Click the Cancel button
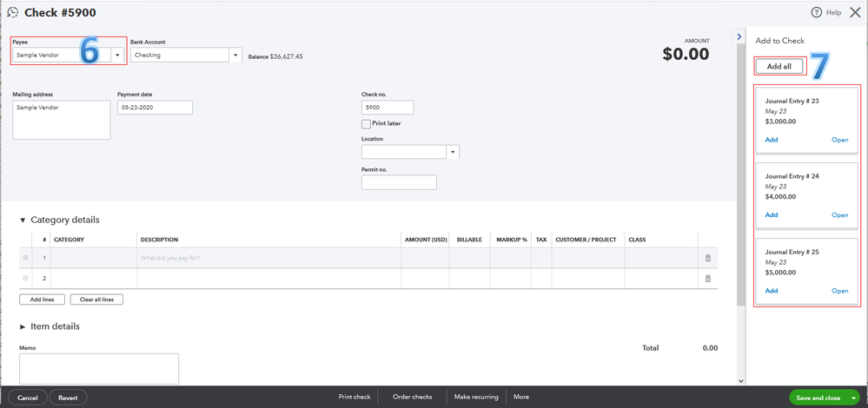868x408 pixels. 28,398
